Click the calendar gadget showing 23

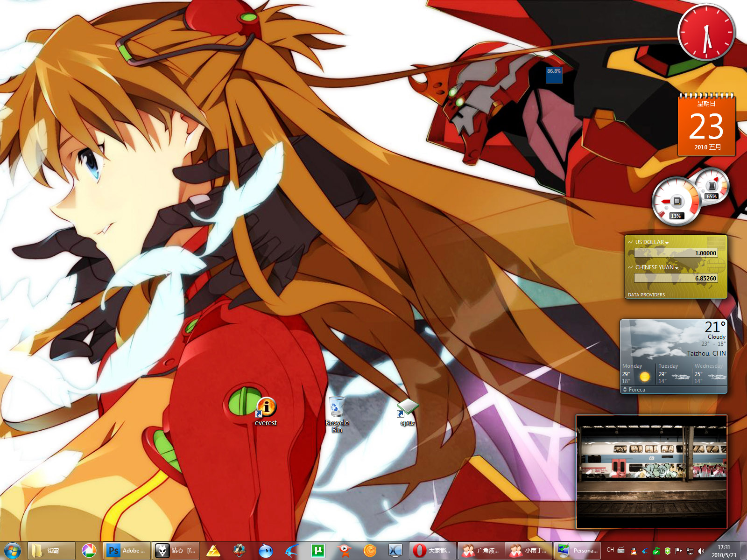[706, 124]
